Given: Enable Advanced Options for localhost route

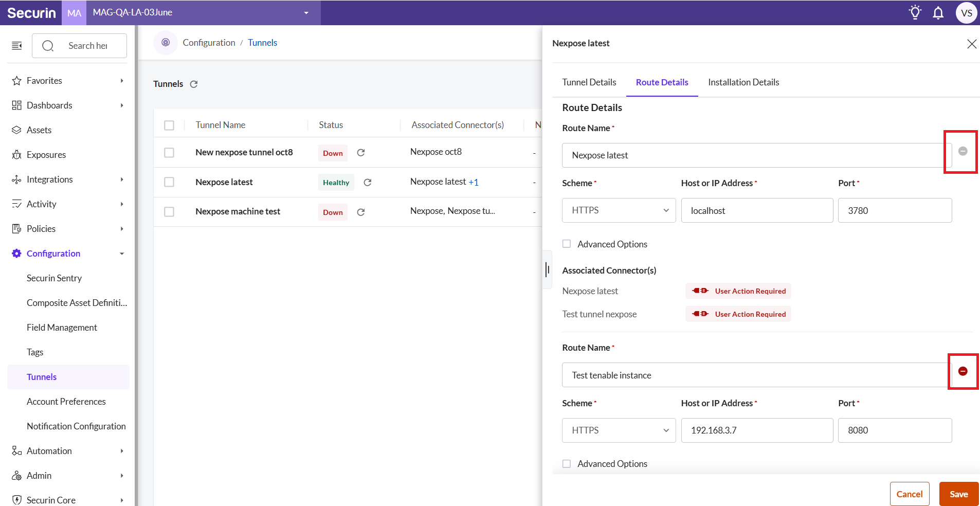Looking at the screenshot, I should (567, 244).
